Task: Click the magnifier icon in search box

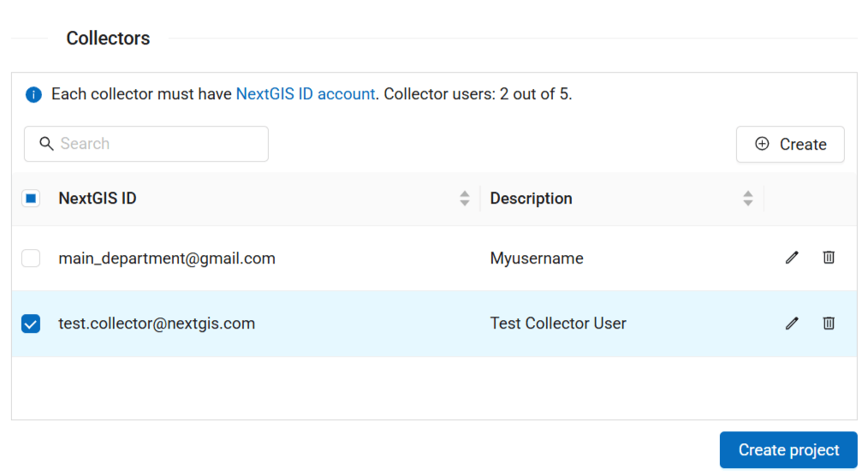Action: click(47, 144)
